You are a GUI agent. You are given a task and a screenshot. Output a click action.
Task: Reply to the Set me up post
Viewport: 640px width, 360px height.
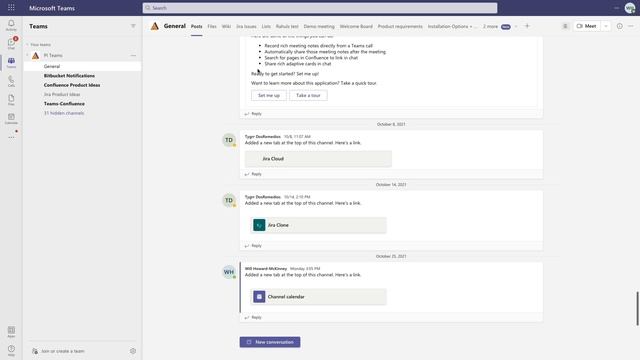[x=253, y=113]
